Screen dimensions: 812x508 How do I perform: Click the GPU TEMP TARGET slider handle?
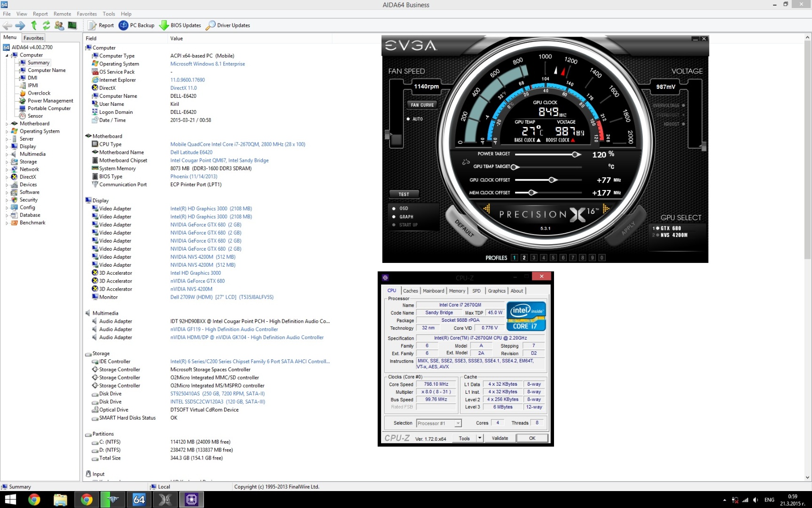tap(514, 167)
